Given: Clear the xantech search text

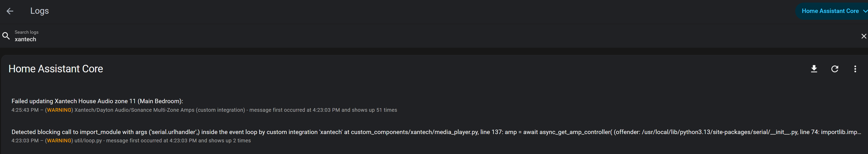Looking at the screenshot, I should (x=863, y=36).
